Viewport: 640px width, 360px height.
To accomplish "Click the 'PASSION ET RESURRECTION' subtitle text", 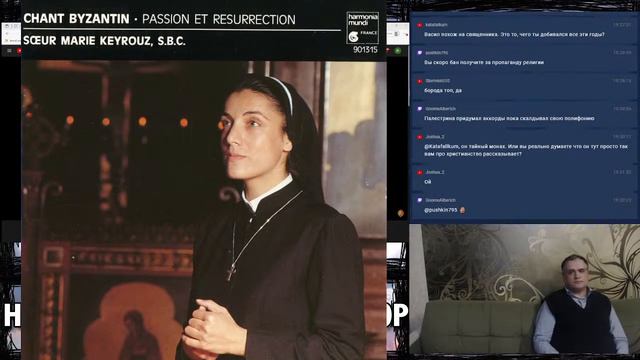I will [x=219, y=19].
